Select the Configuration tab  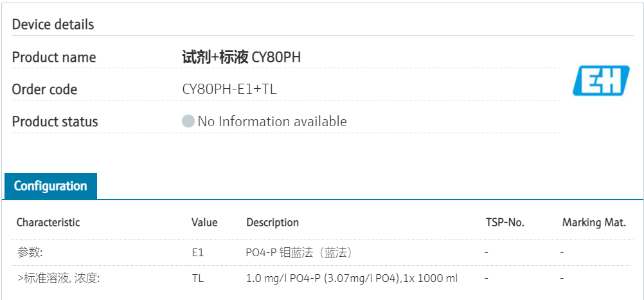pos(51,186)
